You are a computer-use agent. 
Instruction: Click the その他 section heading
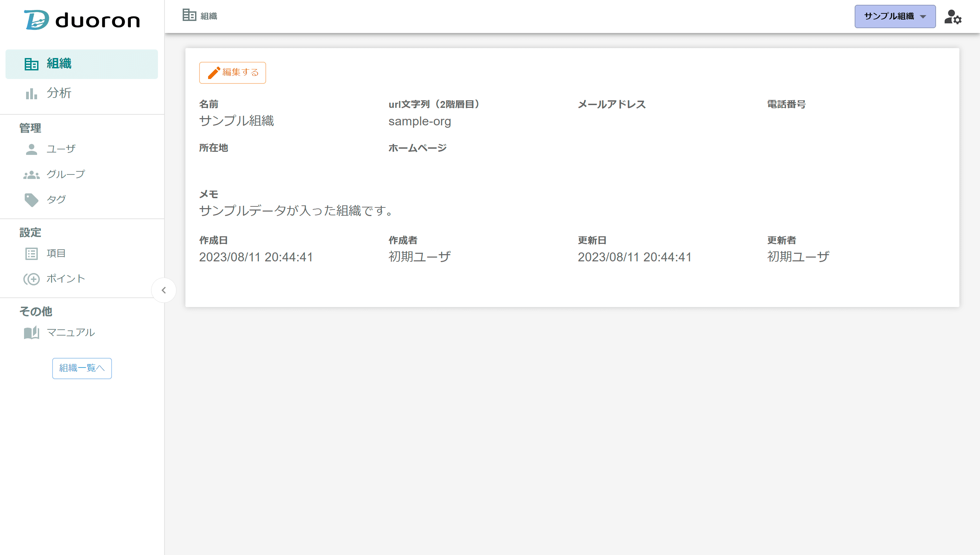pos(36,311)
